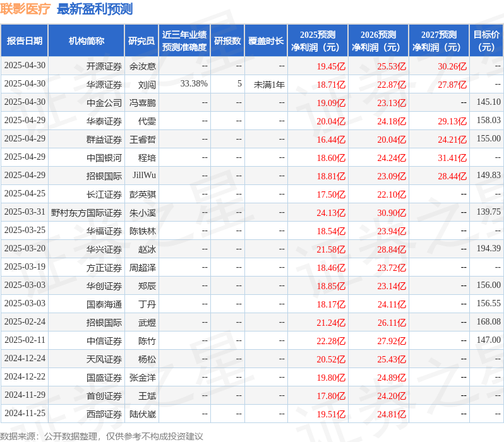Click the 30.26亿 2027 forecast

click(x=452, y=66)
